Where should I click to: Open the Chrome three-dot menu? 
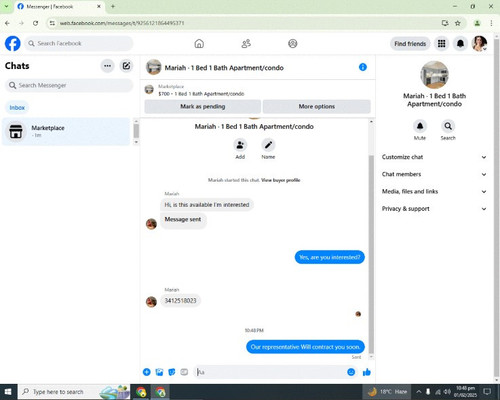(x=491, y=23)
